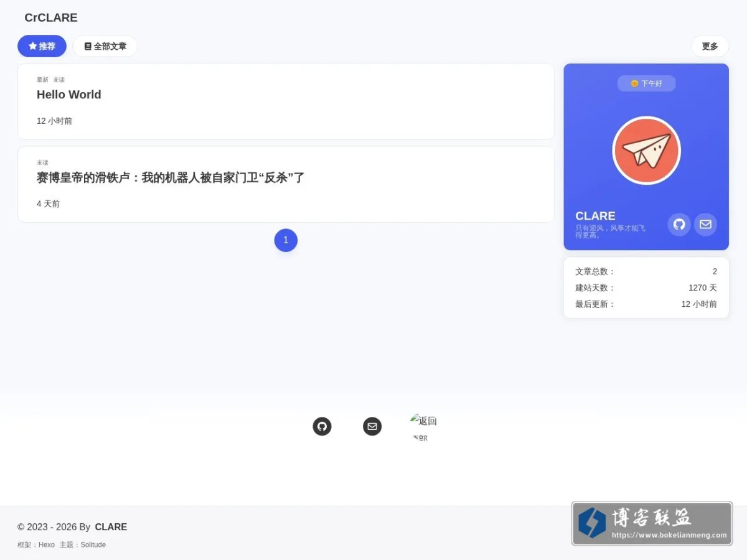The width and height of the screenshot is (747, 560).
Task: Click the paper airplane avatar
Action: tap(646, 151)
